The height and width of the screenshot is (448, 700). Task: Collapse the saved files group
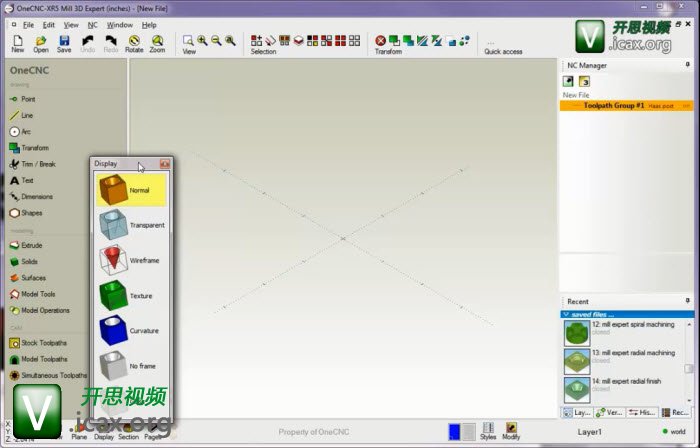click(566, 315)
